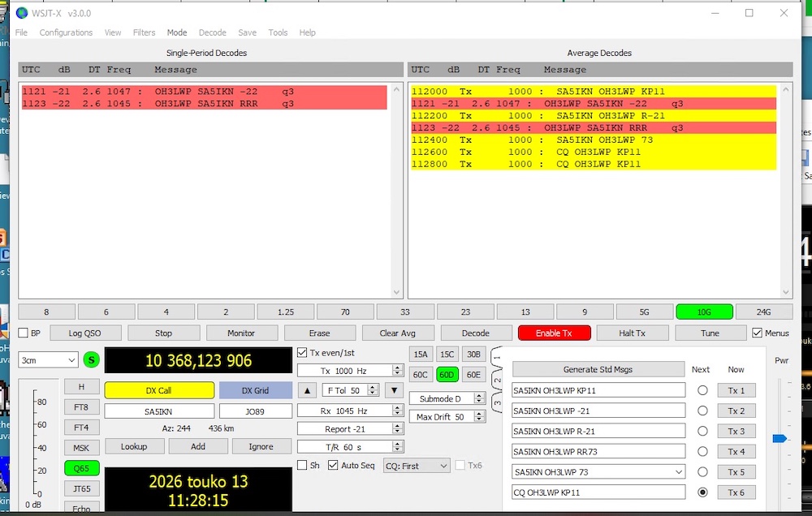Adjust the Submode D spinner

[x=479, y=398]
